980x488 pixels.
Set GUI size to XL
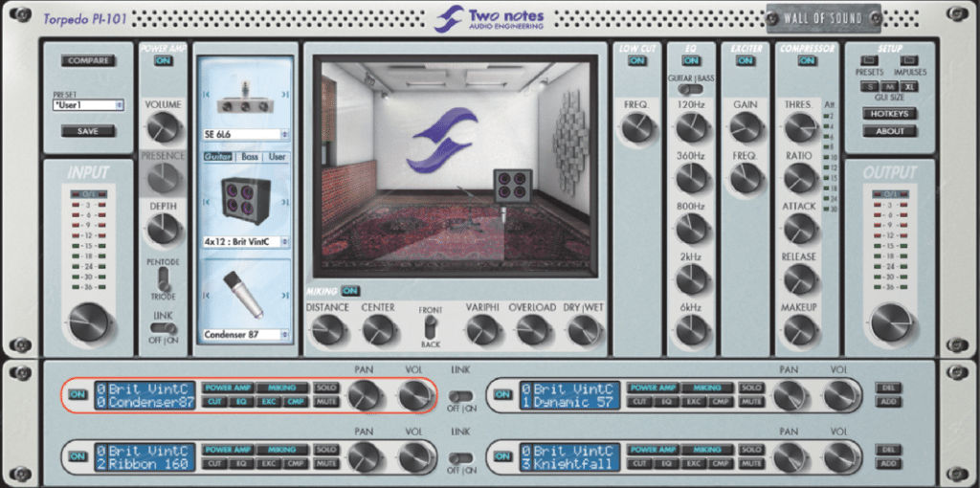pyautogui.click(x=909, y=86)
